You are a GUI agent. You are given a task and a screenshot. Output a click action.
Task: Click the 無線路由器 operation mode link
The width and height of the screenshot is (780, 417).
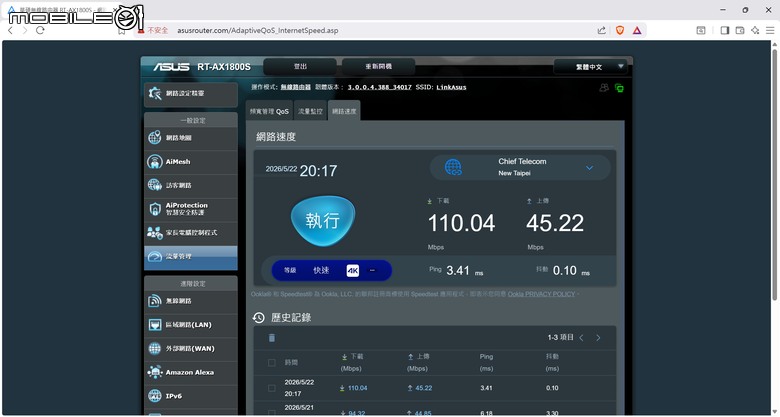click(295, 87)
